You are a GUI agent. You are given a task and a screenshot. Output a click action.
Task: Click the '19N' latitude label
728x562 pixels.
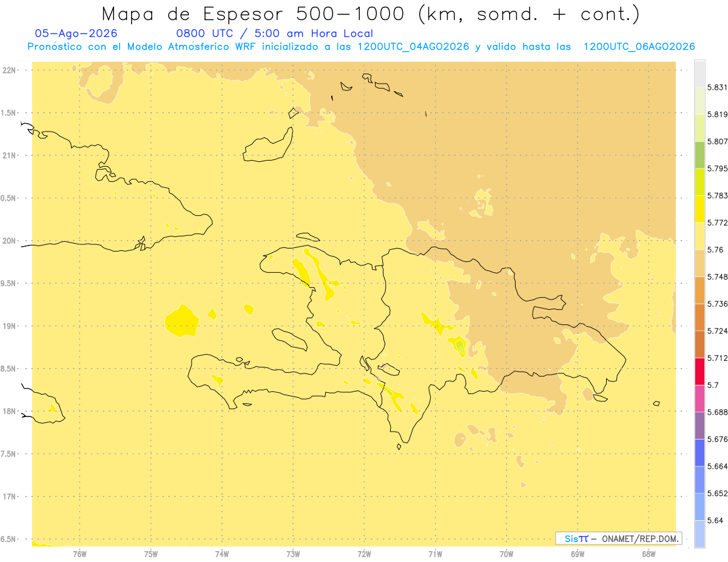tap(10, 326)
